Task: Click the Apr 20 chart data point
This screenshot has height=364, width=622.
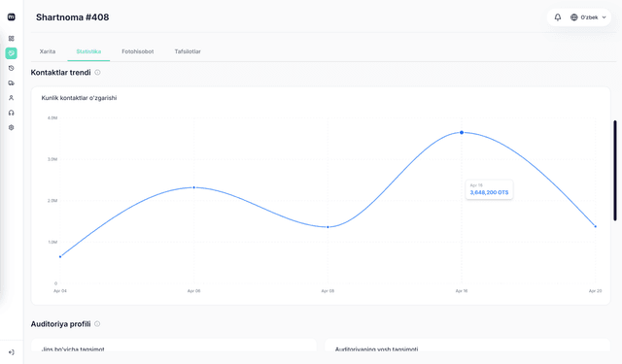Action: (x=596, y=226)
